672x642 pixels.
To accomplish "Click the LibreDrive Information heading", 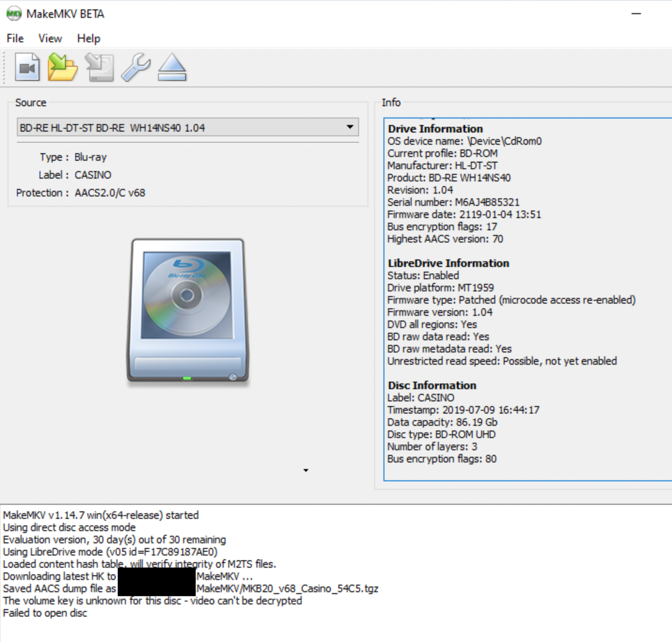I will pos(448,263).
